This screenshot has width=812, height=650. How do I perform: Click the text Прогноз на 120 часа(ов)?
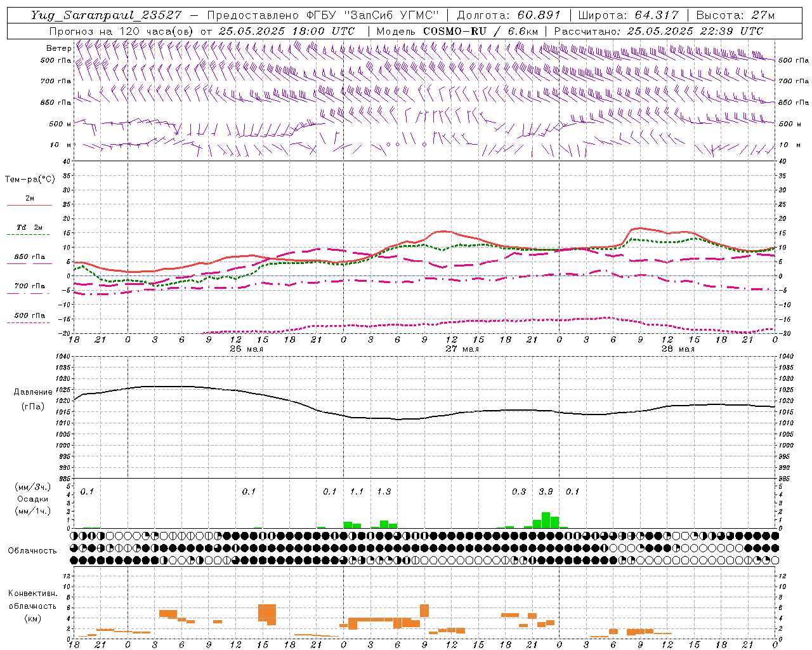pos(122,31)
